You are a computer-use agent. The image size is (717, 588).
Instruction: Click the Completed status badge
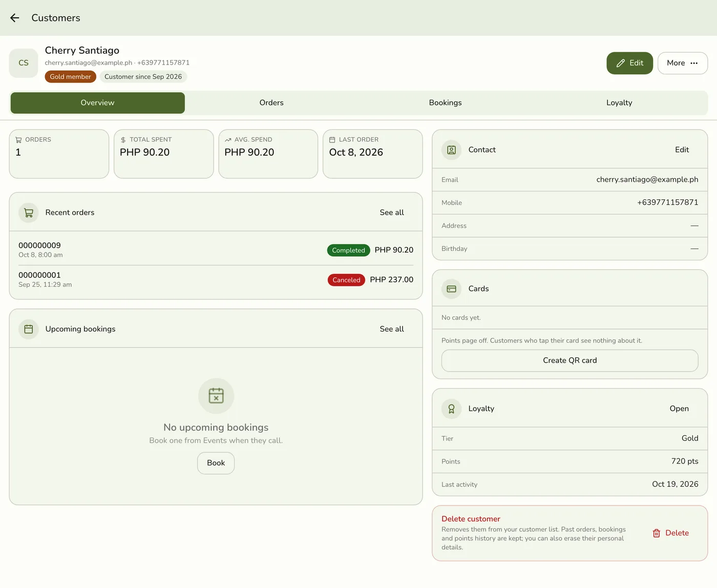point(348,250)
